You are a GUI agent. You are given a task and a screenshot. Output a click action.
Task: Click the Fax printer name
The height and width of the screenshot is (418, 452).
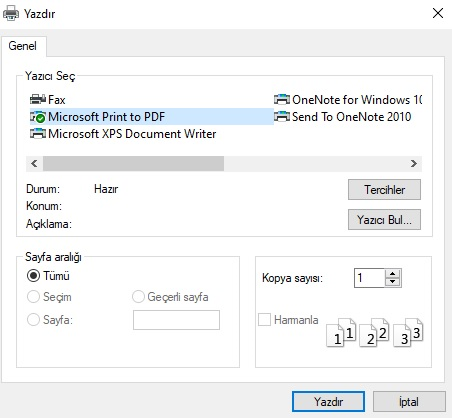point(57,100)
